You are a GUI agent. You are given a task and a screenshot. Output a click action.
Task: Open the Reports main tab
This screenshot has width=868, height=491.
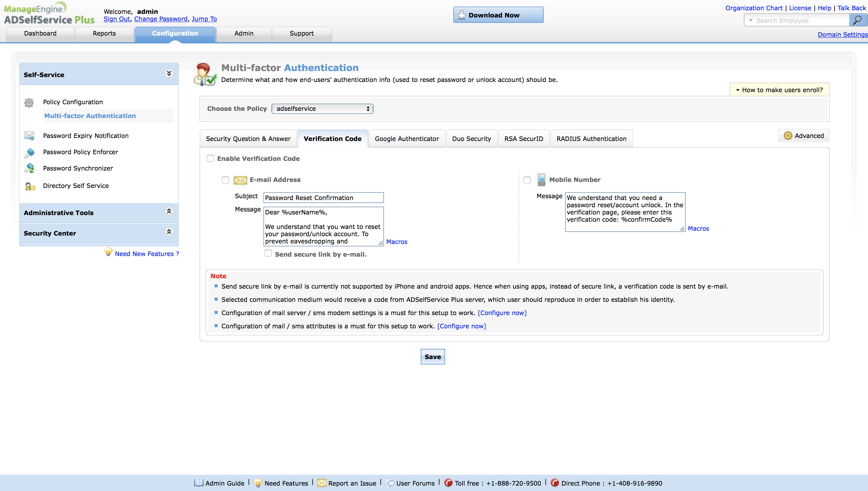point(104,33)
